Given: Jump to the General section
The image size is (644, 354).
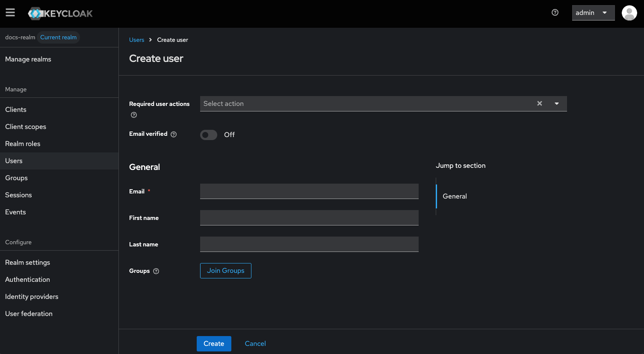Looking at the screenshot, I should pyautogui.click(x=455, y=196).
